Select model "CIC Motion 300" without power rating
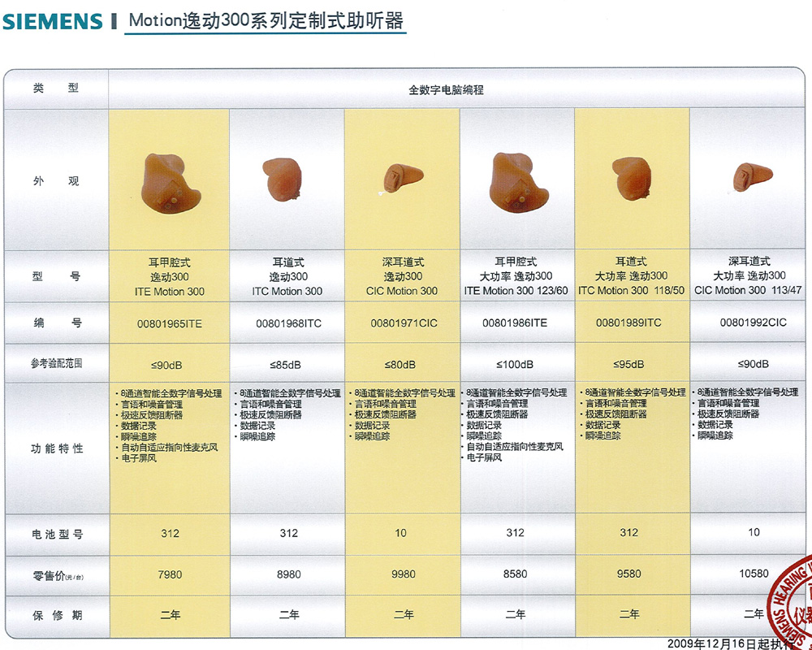This screenshot has width=812, height=650. [x=402, y=292]
